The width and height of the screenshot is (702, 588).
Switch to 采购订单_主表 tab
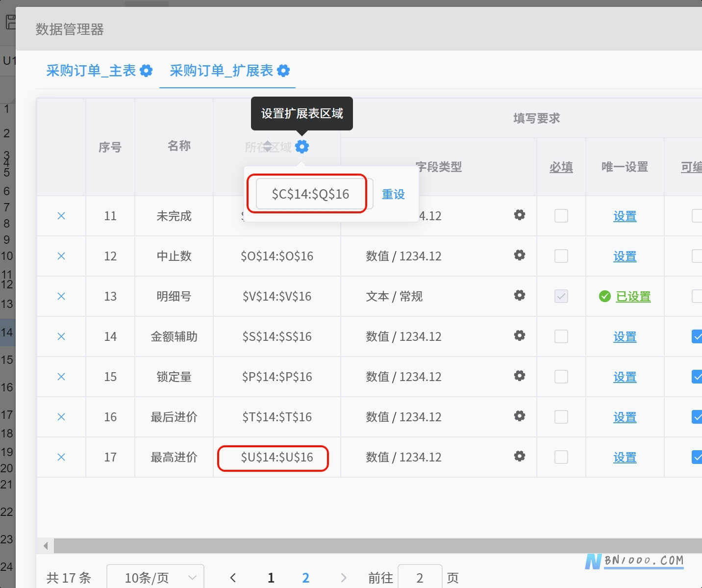tap(91, 71)
